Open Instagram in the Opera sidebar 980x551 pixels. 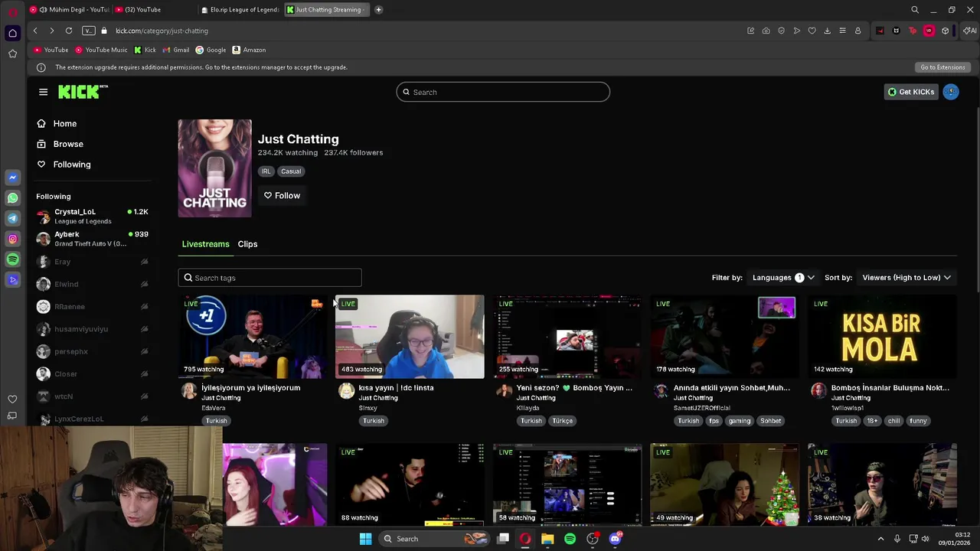pyautogui.click(x=12, y=239)
